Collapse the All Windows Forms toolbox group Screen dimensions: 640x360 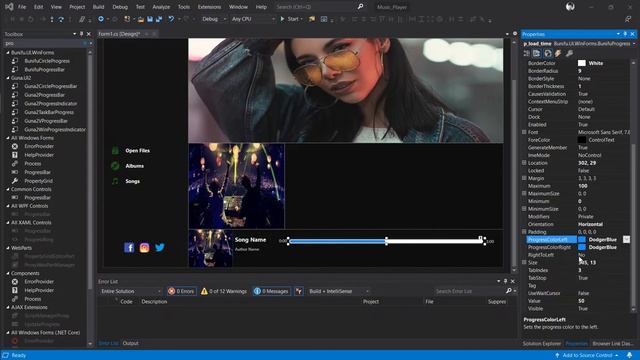point(7,138)
